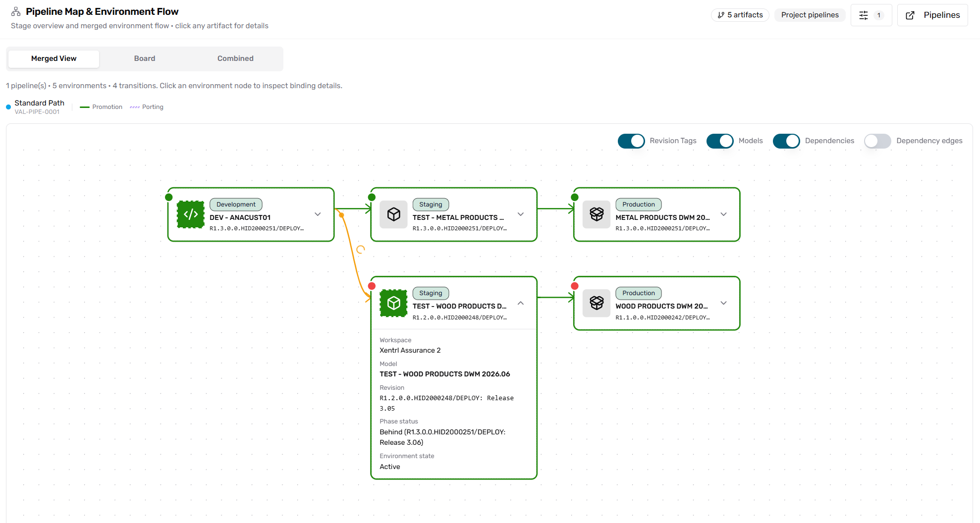
Task: Switch off the Dependencies toggle
Action: [786, 141]
